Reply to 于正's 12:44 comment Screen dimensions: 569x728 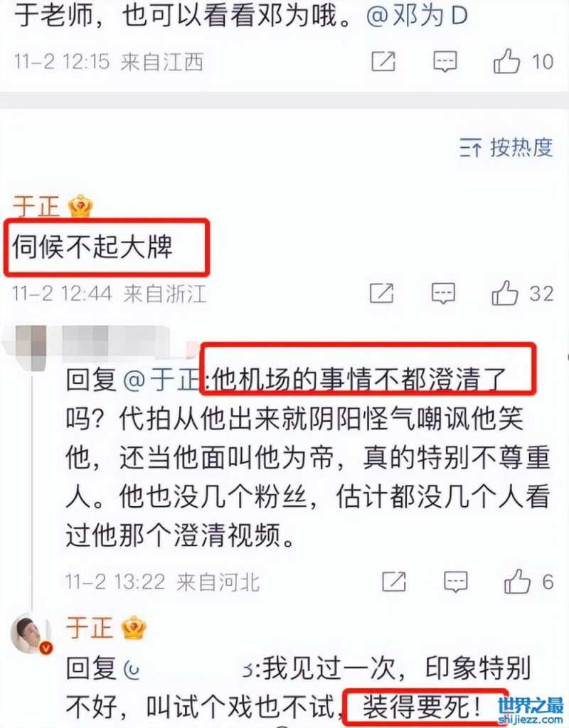tap(443, 293)
